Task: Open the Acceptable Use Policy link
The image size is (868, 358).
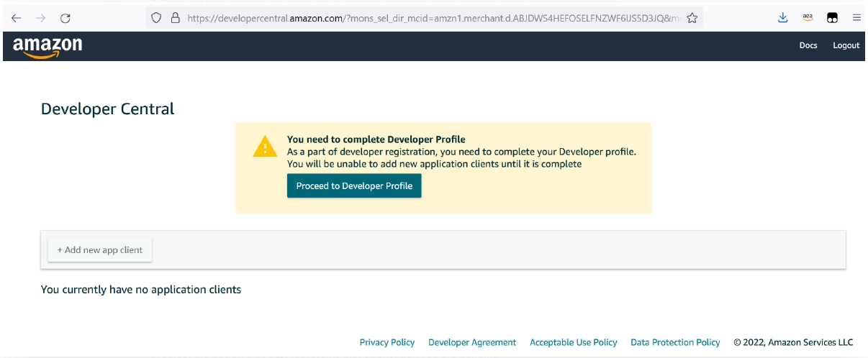Action: point(574,342)
